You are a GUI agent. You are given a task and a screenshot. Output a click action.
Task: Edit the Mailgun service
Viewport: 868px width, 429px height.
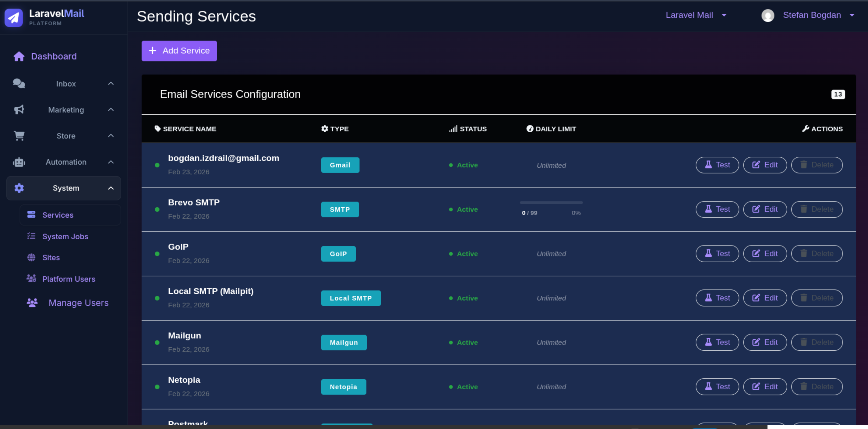coord(765,342)
